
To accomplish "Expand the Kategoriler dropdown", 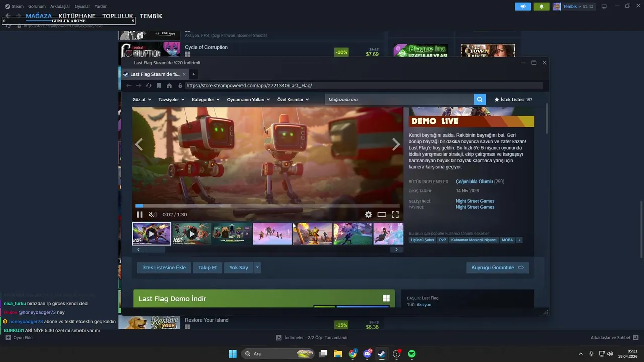I will 206,100.
